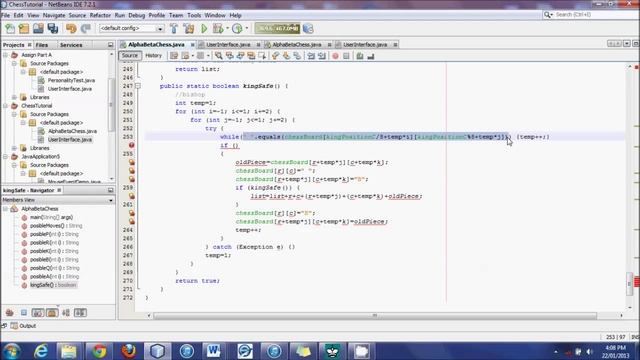Screen dimensions: 640x360
Task: Click the Search (Ctrl+I) field
Action: [x=591, y=15]
